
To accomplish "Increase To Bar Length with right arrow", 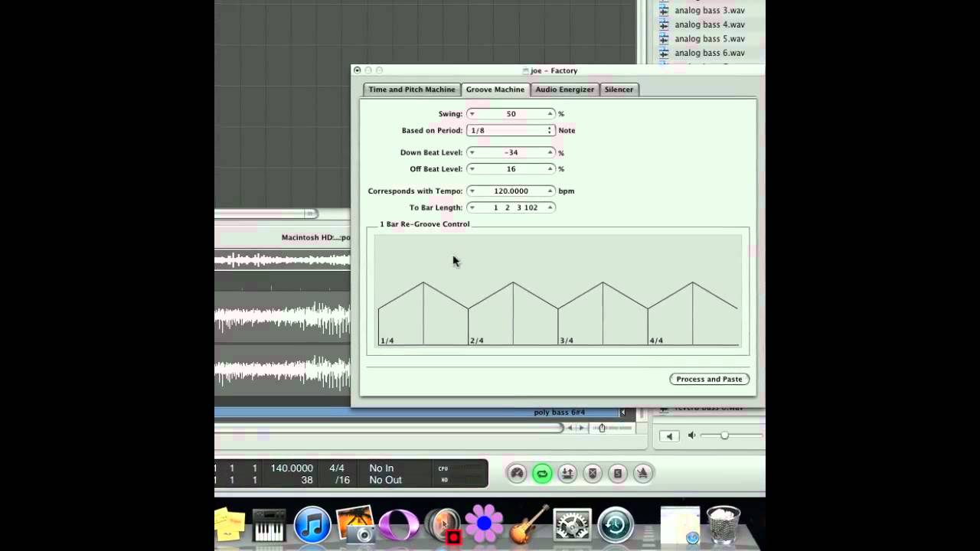I will 550,207.
